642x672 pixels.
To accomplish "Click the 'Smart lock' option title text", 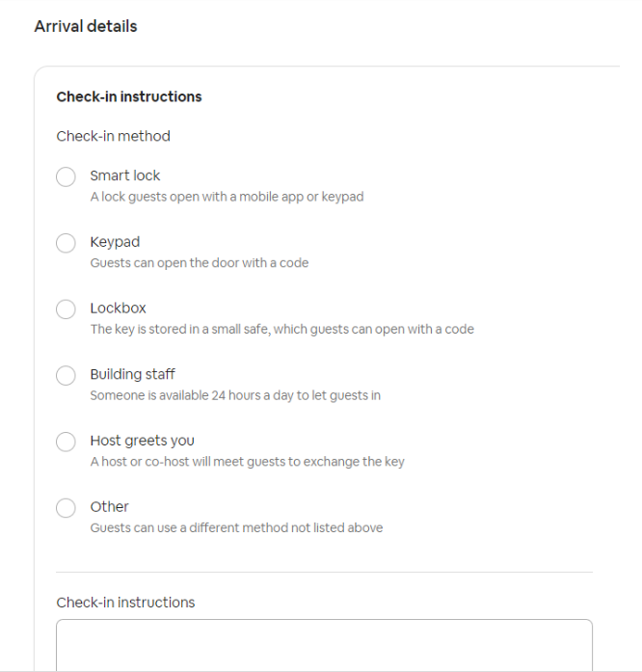I will tap(125, 175).
